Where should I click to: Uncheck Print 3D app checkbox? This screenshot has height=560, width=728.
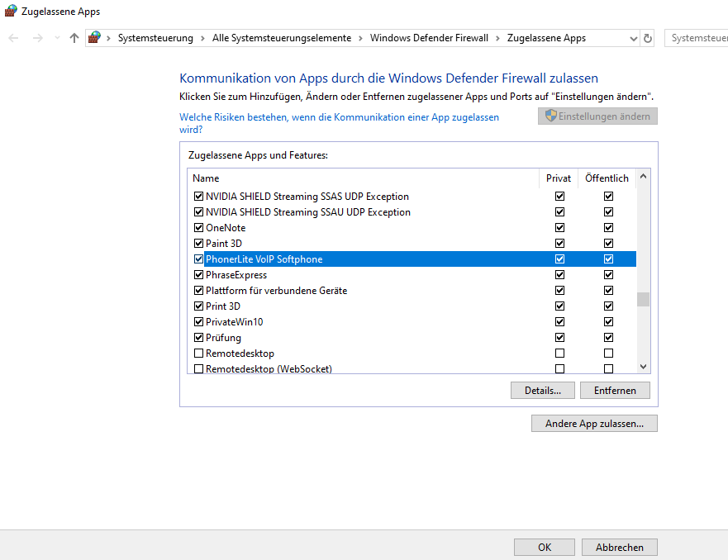[x=198, y=306]
